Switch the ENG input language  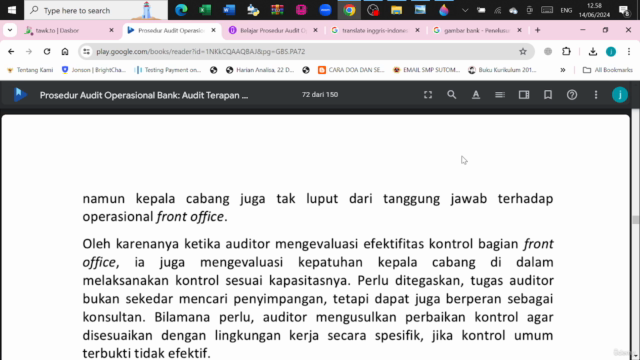click(566, 10)
